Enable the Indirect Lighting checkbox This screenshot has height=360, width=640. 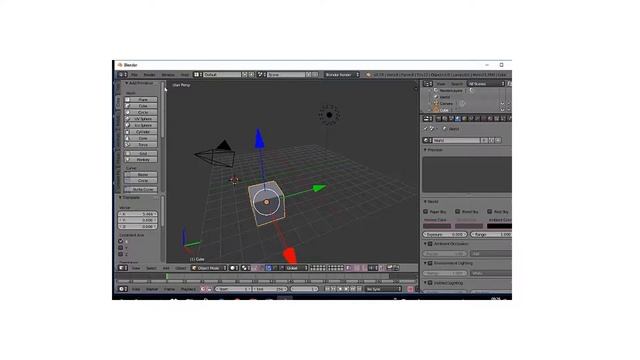[430, 283]
